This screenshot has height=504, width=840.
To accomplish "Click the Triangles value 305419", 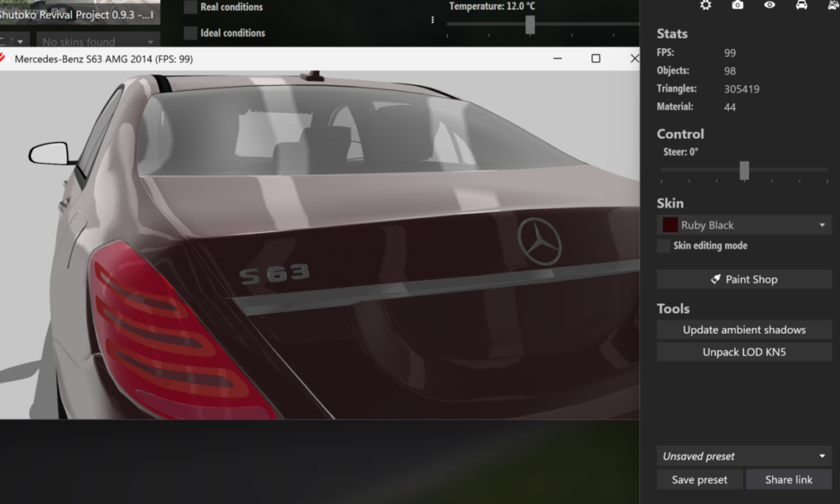I will (x=742, y=89).
